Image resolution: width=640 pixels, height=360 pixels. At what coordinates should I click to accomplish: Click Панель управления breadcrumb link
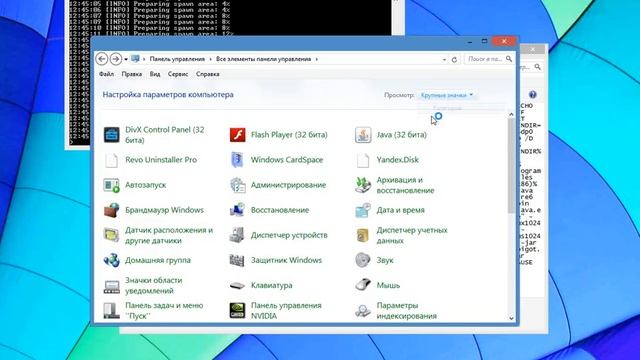177,59
